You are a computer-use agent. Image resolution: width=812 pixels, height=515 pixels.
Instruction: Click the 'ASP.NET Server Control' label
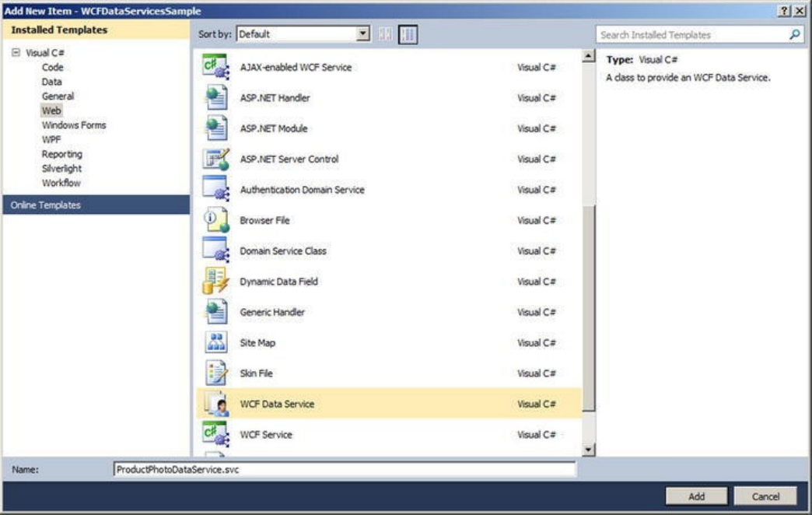point(289,159)
